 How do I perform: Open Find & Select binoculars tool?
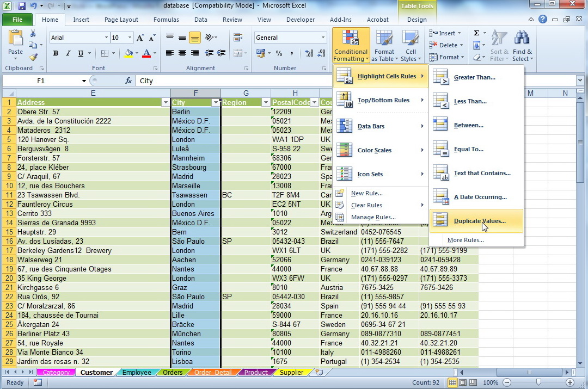pos(522,46)
